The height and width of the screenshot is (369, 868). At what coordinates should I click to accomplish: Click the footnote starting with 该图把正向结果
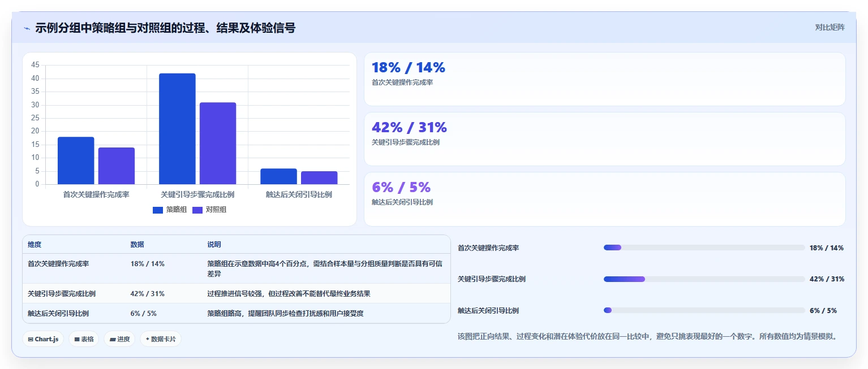coord(647,336)
